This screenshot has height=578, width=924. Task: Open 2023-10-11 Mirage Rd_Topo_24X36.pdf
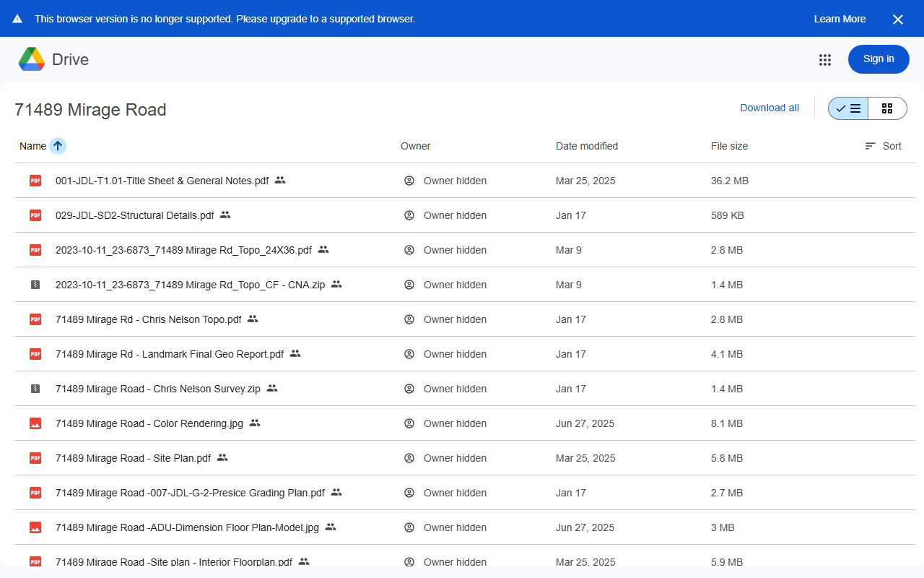183,250
